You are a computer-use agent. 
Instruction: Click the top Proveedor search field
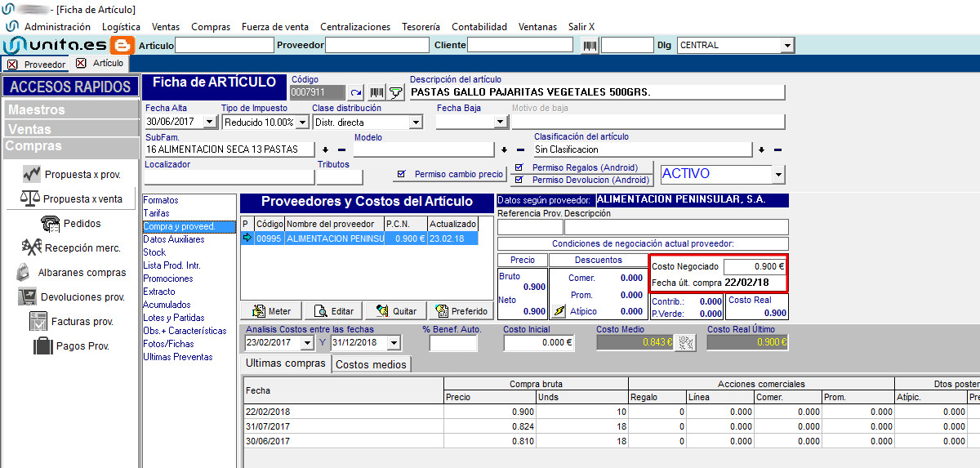point(378,46)
